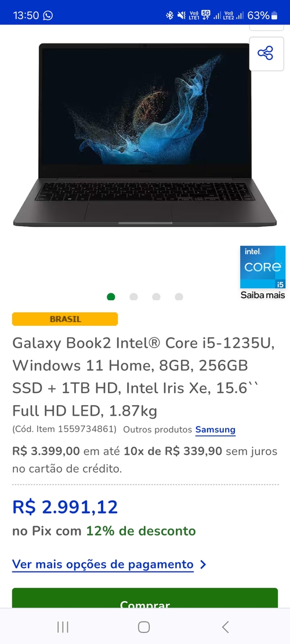Image resolution: width=290 pixels, height=644 pixels.
Task: Select the first carousel dot
Action: click(111, 297)
